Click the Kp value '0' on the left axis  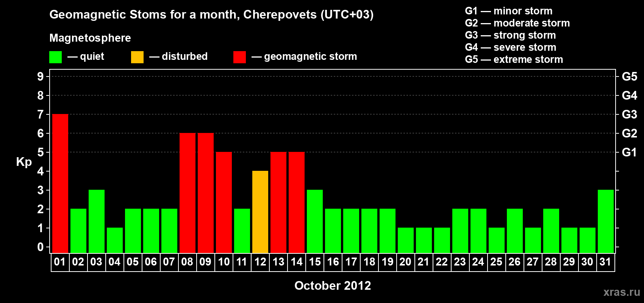41,247
